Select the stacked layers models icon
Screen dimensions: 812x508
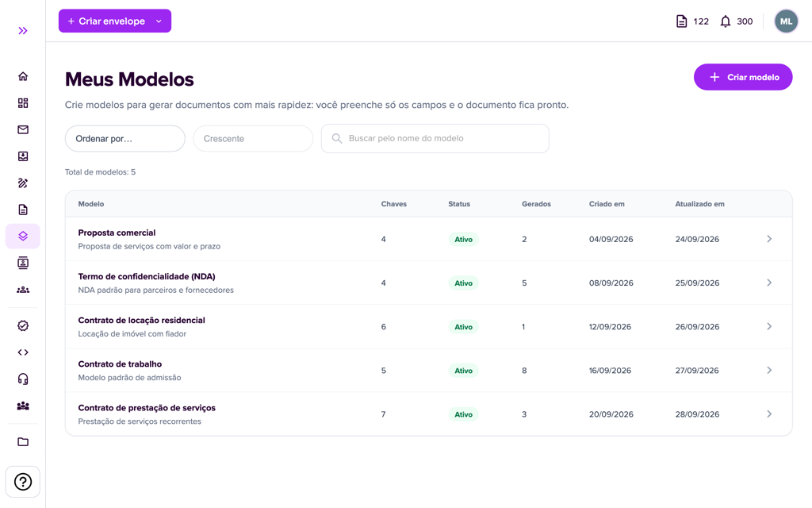tap(23, 237)
